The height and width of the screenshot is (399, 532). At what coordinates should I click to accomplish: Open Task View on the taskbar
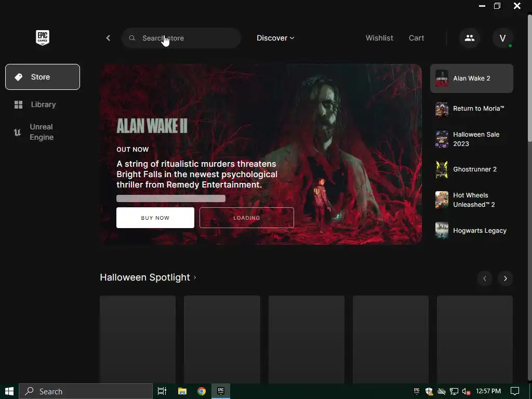tap(162, 391)
